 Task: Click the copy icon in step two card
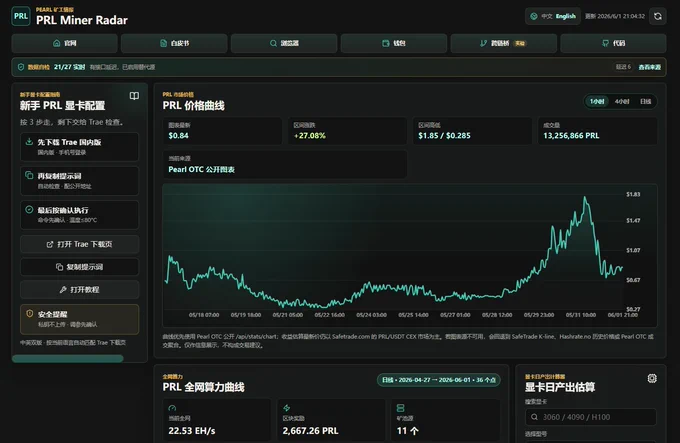tap(29, 175)
